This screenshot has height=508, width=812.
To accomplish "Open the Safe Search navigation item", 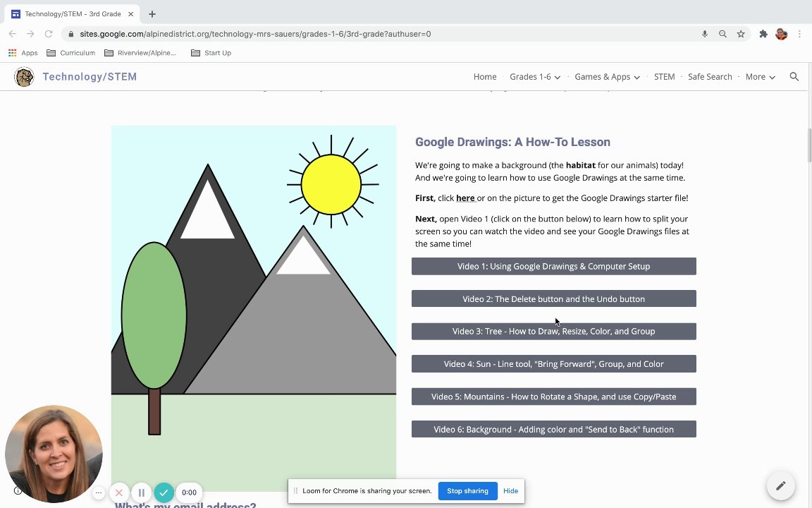I will tap(710, 77).
